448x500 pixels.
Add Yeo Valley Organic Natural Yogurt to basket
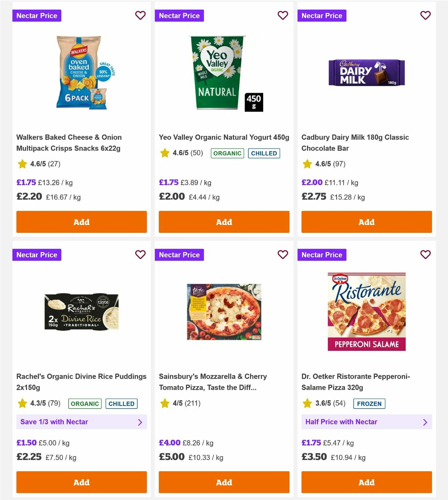(x=224, y=222)
